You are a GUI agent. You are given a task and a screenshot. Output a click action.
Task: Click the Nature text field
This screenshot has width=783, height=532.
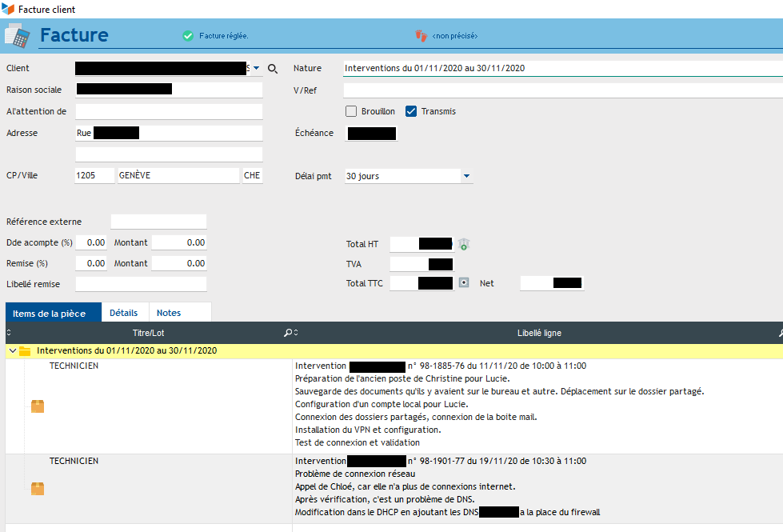560,69
